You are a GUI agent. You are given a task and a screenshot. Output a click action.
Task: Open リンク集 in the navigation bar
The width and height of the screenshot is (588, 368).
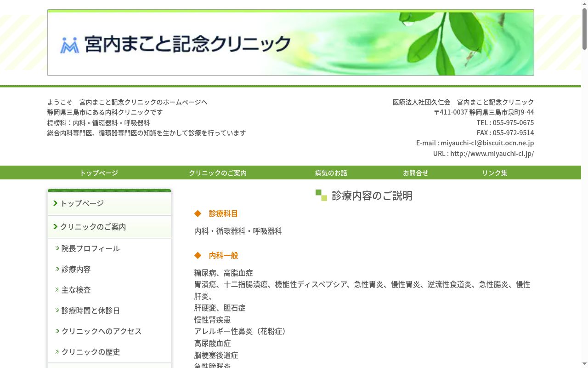495,173
